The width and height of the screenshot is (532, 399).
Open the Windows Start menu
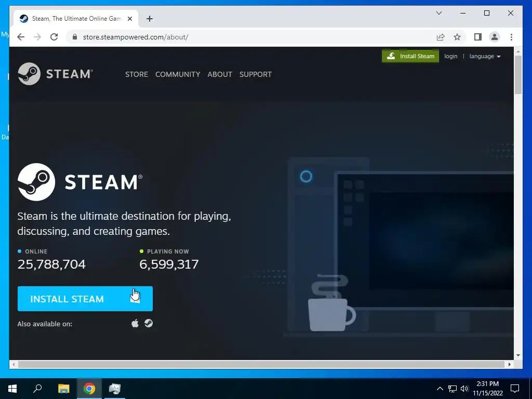click(12, 389)
